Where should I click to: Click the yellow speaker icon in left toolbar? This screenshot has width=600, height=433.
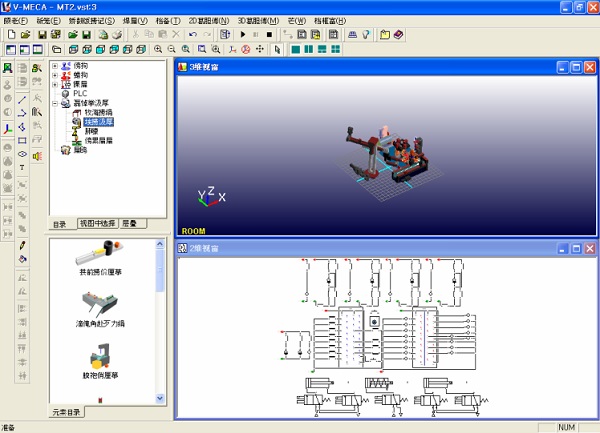37,156
